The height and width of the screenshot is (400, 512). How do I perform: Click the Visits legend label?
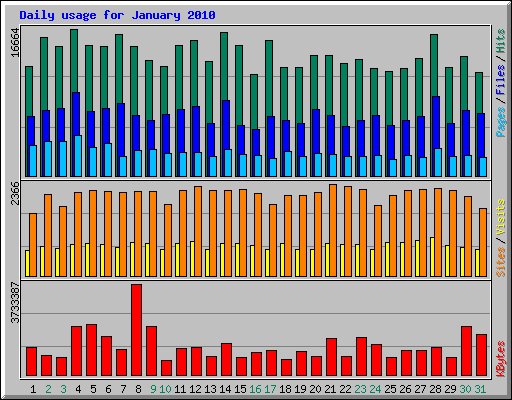pos(501,218)
